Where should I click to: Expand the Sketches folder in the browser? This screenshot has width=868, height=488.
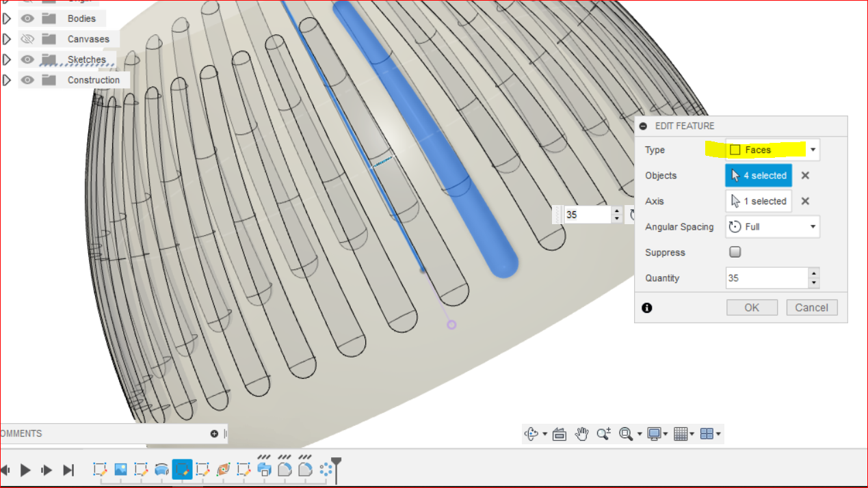[6, 59]
